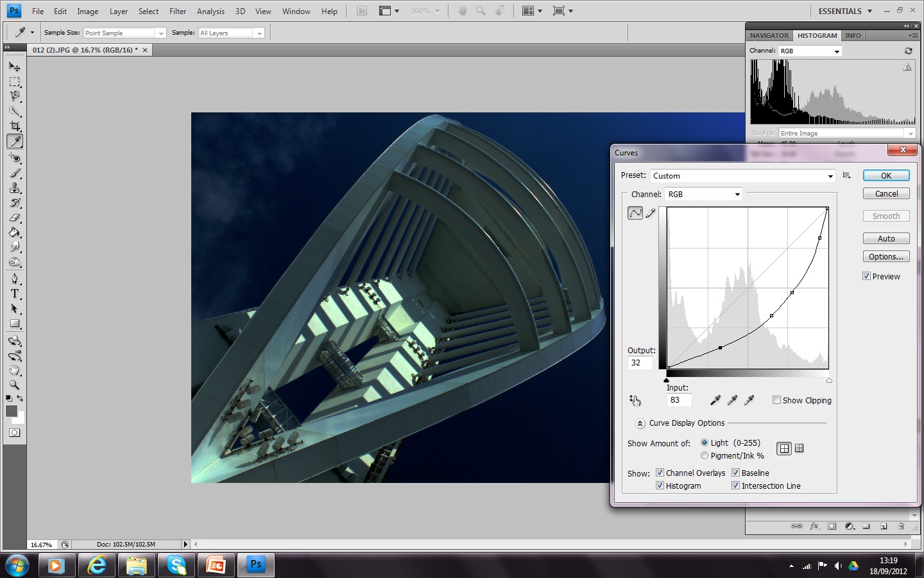
Task: Collapse the Curve Display Options section
Action: point(640,423)
